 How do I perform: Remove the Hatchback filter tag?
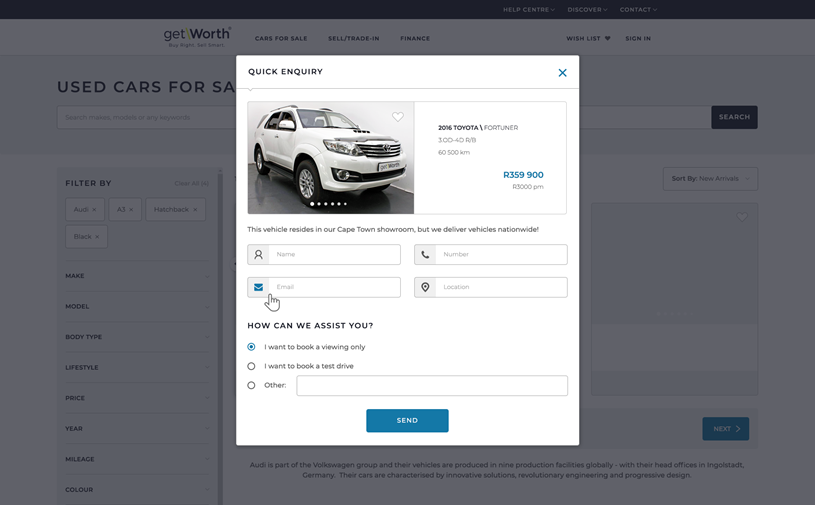195,209
